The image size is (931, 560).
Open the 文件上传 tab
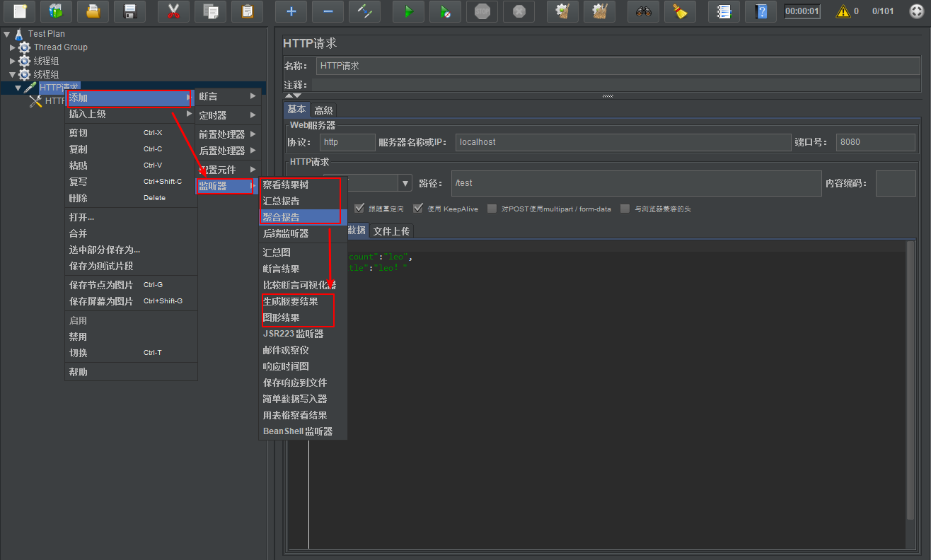coord(391,231)
